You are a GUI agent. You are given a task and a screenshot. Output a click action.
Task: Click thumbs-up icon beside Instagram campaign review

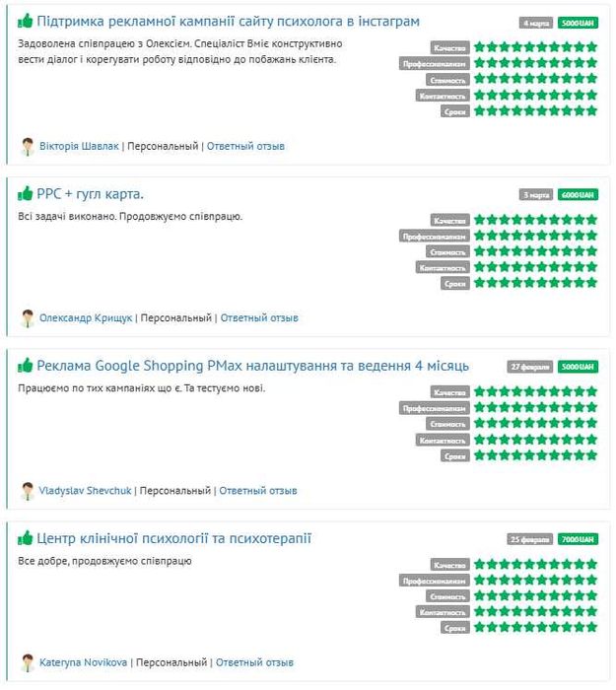coord(25,21)
